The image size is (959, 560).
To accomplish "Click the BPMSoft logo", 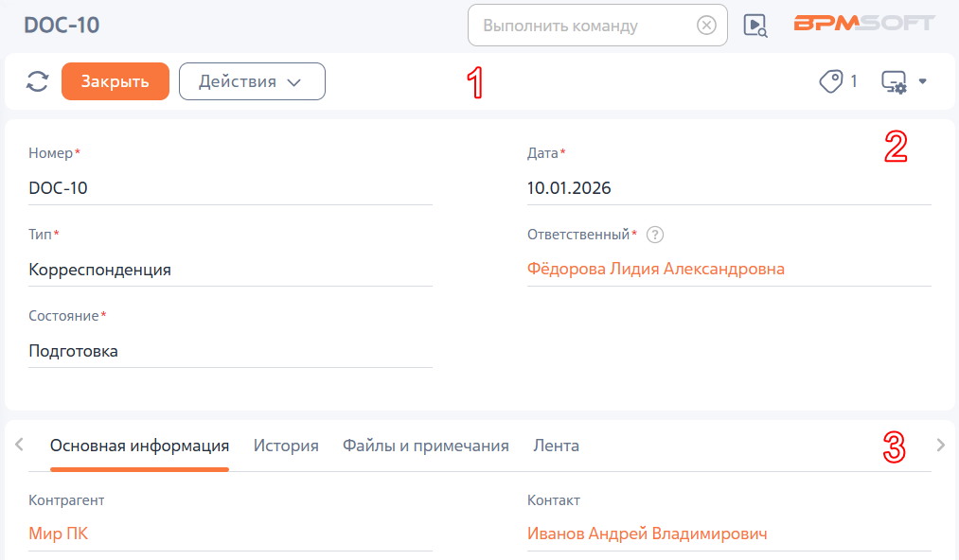I will tap(864, 24).
